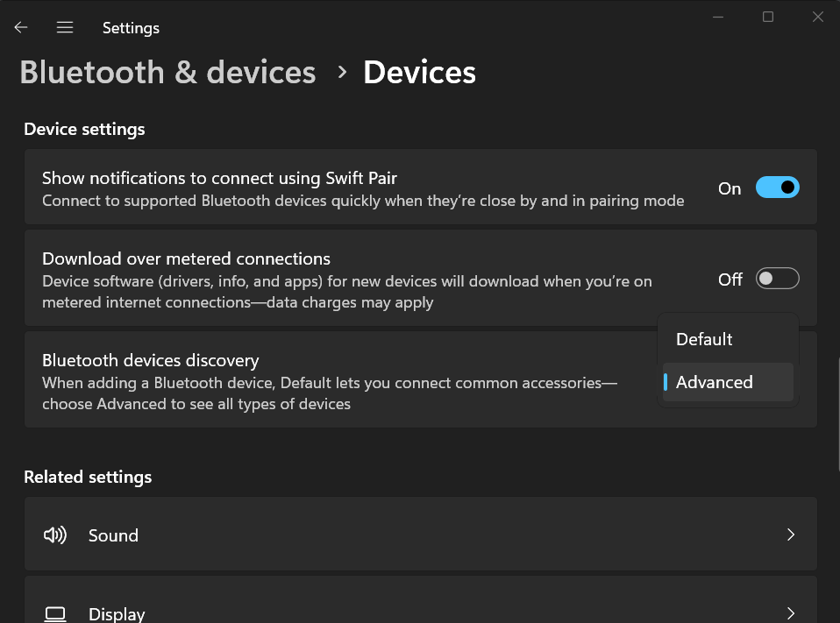Screen dimensions: 840x623
Task: Click the Device settings heading
Action: 85,130
